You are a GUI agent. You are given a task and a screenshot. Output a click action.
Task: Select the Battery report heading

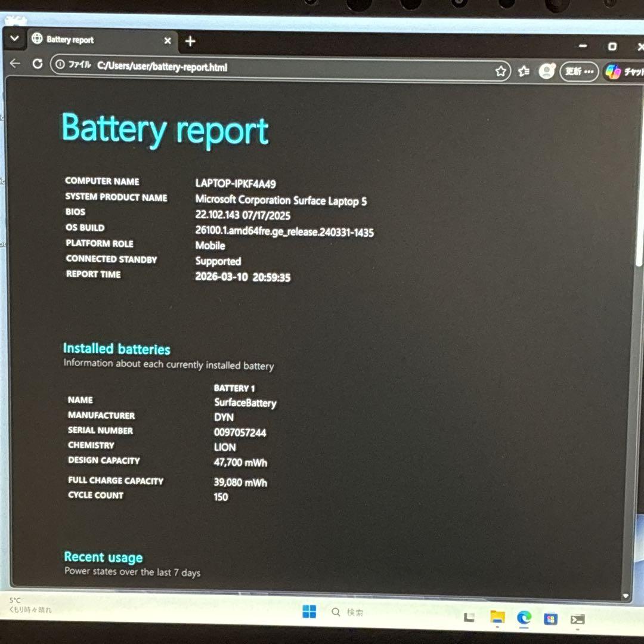coord(165,130)
